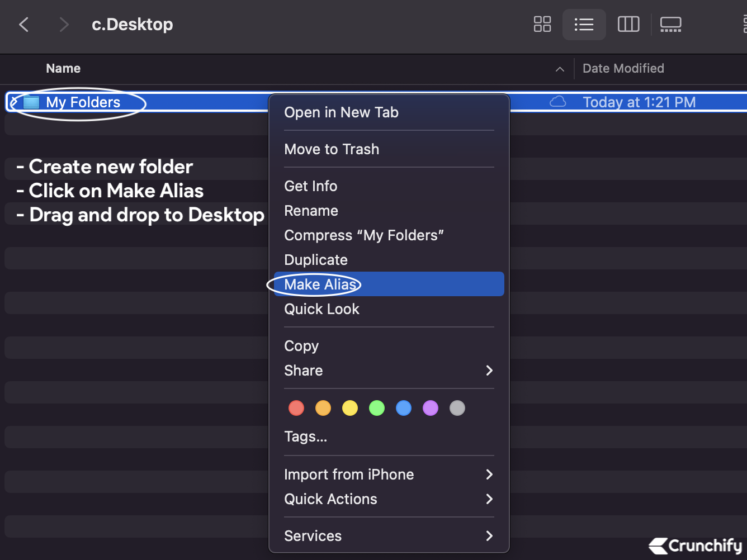
Task: Open the Services submenu
Action: point(389,536)
